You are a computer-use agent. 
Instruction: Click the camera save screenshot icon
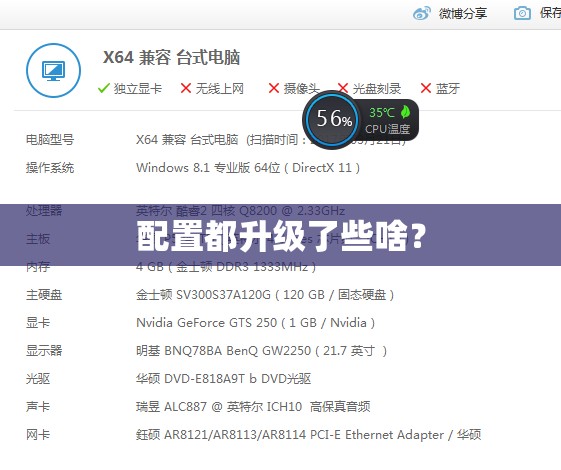(x=522, y=14)
